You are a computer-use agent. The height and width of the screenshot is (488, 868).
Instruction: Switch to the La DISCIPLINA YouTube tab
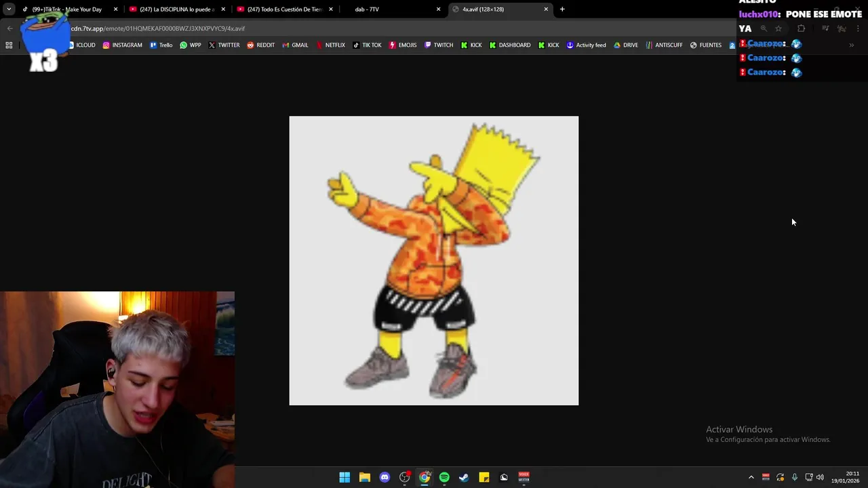176,9
